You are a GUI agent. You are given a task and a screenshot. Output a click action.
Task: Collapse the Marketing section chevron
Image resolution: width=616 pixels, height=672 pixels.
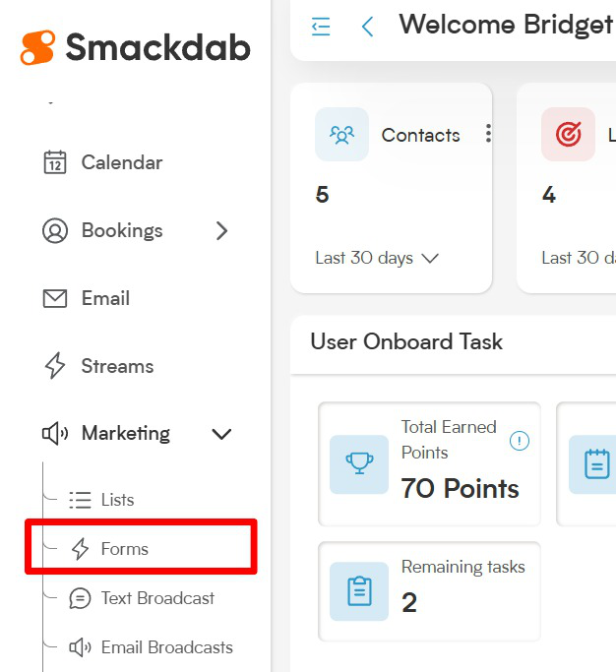221,434
